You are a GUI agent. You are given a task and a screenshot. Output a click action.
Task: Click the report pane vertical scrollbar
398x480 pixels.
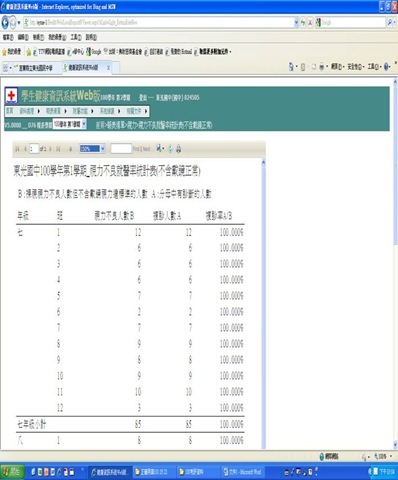(263, 303)
